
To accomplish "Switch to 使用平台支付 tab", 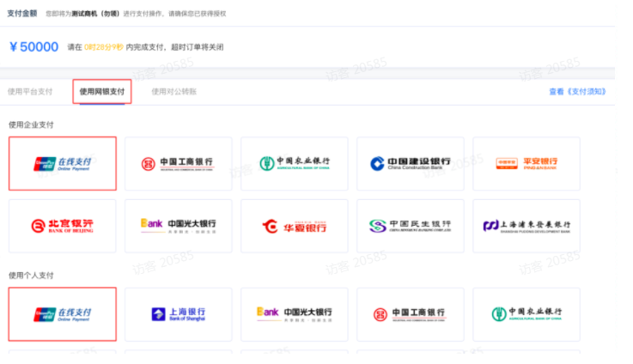I will (x=30, y=92).
